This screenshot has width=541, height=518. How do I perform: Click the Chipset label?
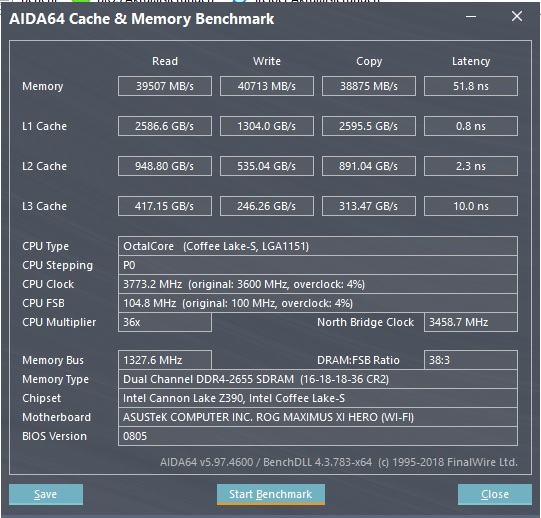41,398
